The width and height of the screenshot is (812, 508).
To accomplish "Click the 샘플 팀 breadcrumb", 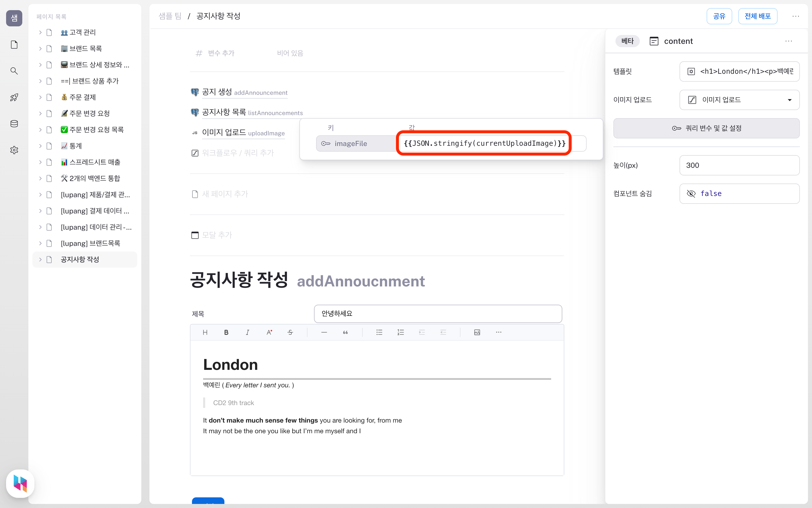I will tap(170, 16).
